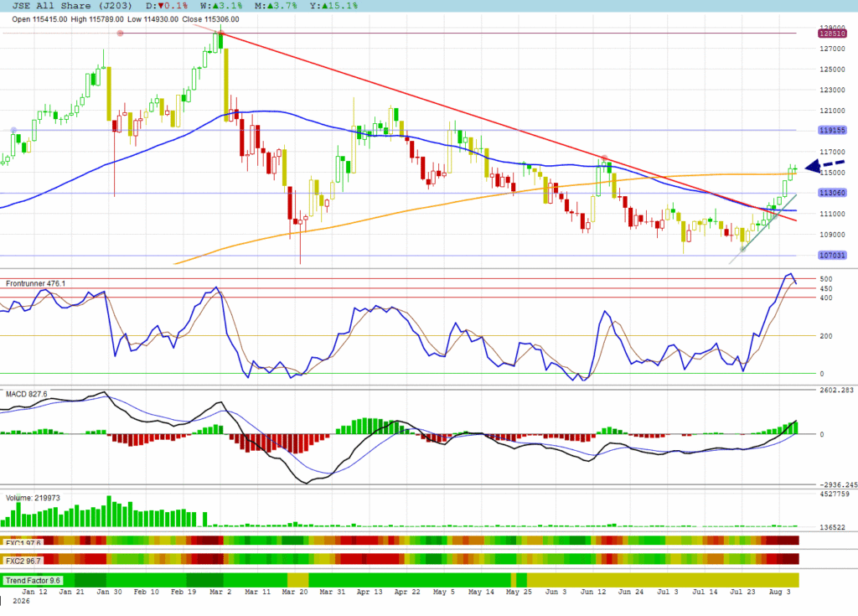858x616 pixels.
Task: Click the MACD upper bound 2602.283 label
Action: 837,391
